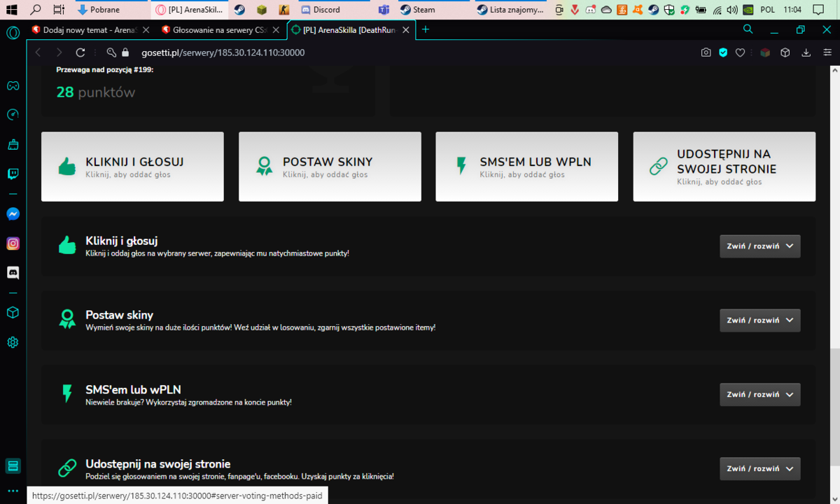The image size is (840, 504).
Task: Open Instagram from the Opera sidebar
Action: pos(13,244)
